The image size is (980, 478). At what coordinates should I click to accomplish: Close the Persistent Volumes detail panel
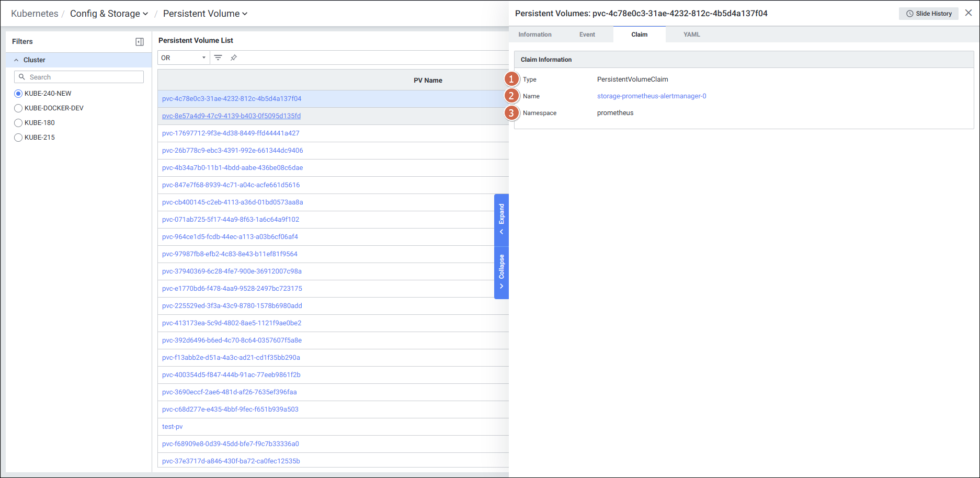coord(968,13)
